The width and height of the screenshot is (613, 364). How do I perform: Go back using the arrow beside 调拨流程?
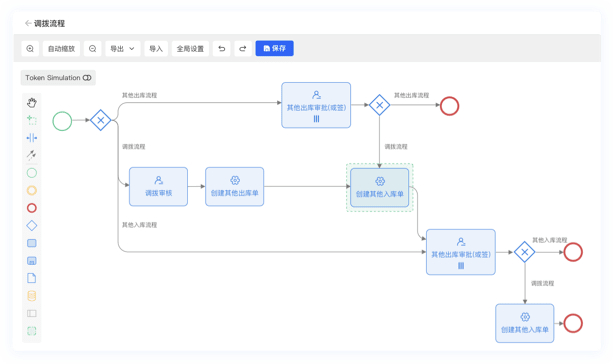28,23
